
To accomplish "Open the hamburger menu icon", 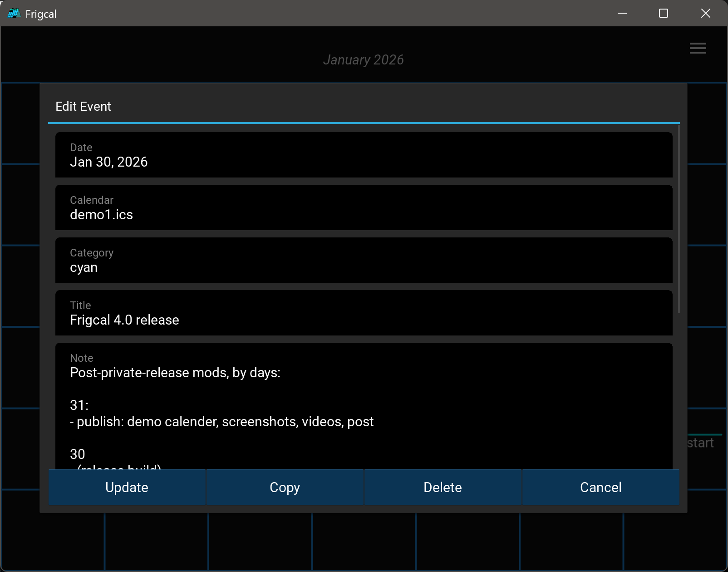I will [698, 48].
